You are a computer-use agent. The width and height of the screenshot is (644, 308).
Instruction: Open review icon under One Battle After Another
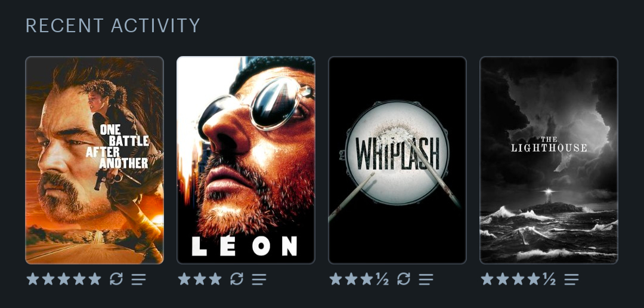(x=139, y=279)
